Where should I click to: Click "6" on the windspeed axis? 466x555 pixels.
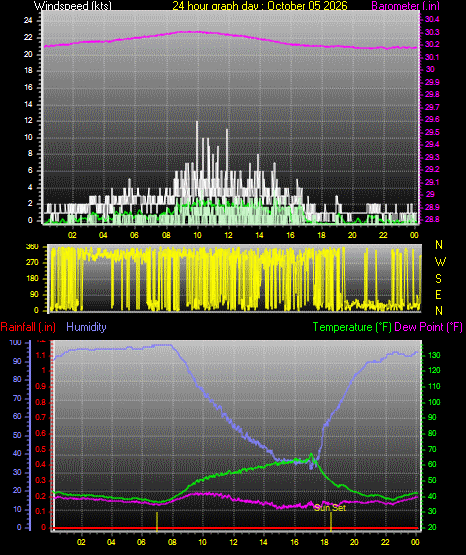(30, 170)
